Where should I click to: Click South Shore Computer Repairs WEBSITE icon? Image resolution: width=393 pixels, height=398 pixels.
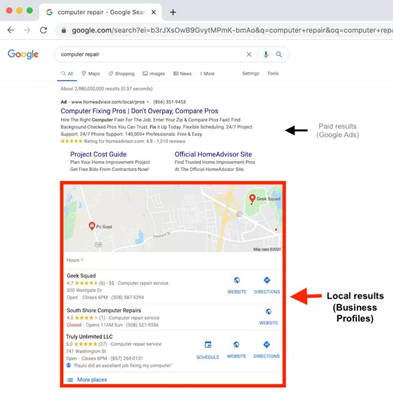point(268,312)
